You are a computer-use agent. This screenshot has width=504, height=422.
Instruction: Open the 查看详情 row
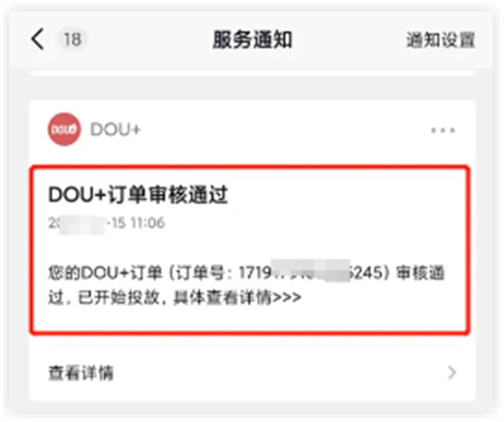click(252, 372)
